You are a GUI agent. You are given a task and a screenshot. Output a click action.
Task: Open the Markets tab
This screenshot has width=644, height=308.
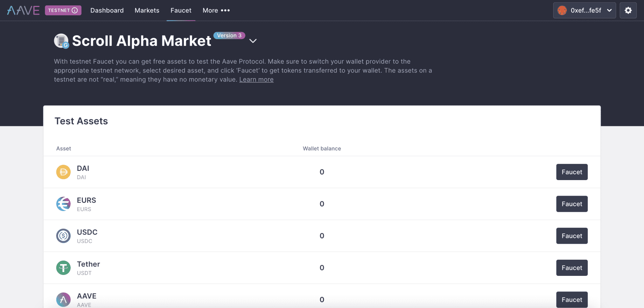click(x=147, y=10)
